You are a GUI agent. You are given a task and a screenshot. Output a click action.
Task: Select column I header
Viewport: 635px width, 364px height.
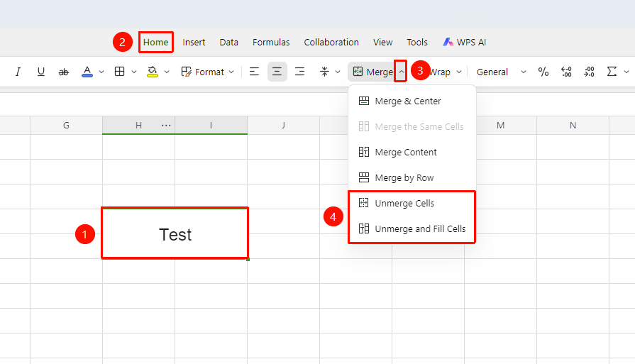click(211, 126)
